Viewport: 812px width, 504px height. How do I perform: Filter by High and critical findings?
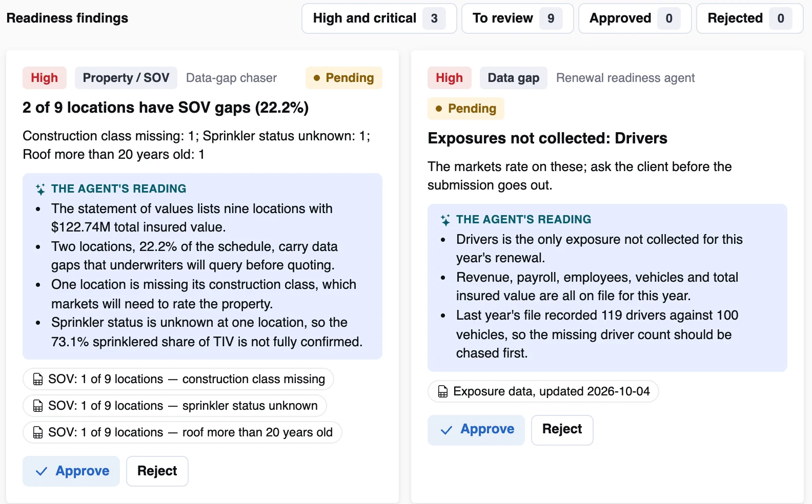click(x=379, y=18)
